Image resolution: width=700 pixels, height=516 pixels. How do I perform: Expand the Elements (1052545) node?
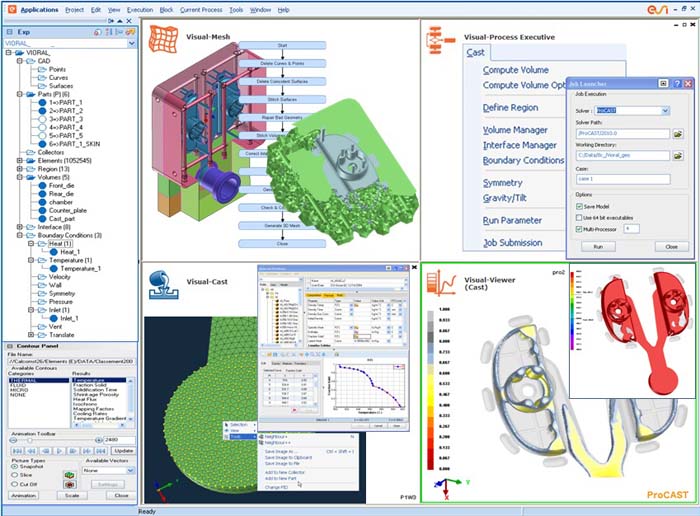point(20,161)
